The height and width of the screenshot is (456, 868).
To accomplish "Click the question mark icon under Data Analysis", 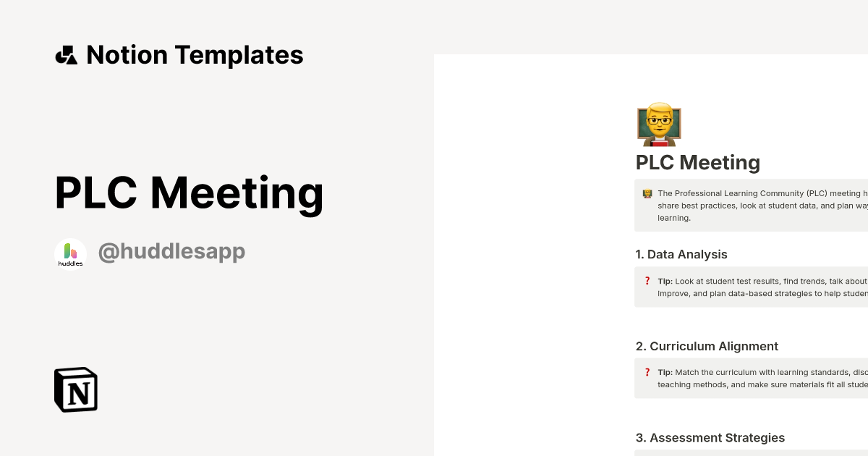I will click(x=647, y=281).
